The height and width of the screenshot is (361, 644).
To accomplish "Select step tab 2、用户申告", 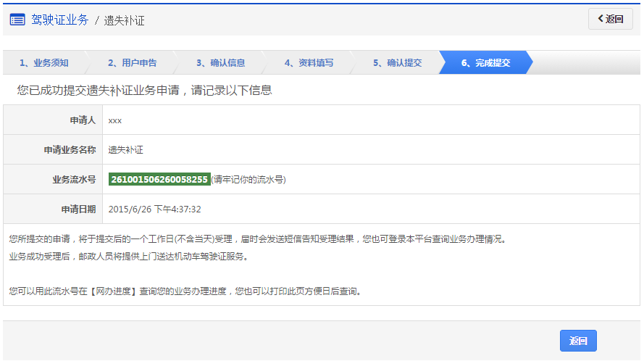I will (x=133, y=63).
